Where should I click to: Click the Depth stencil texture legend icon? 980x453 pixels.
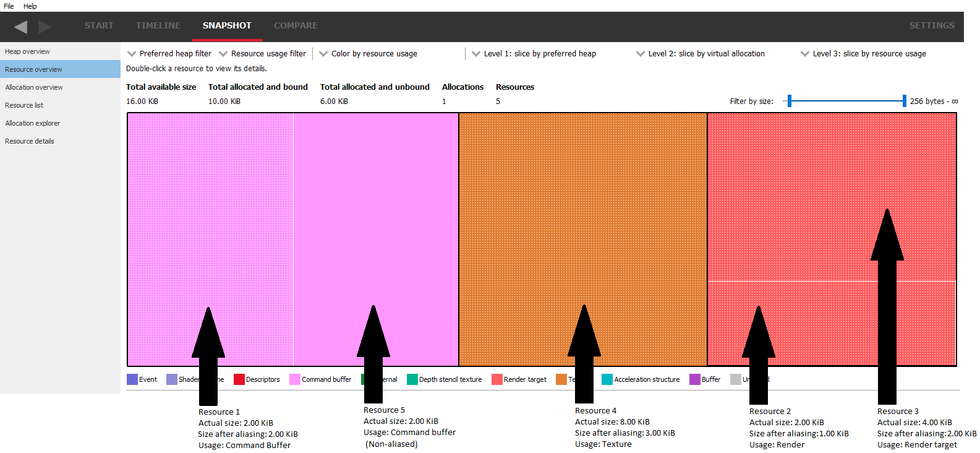pos(412,379)
